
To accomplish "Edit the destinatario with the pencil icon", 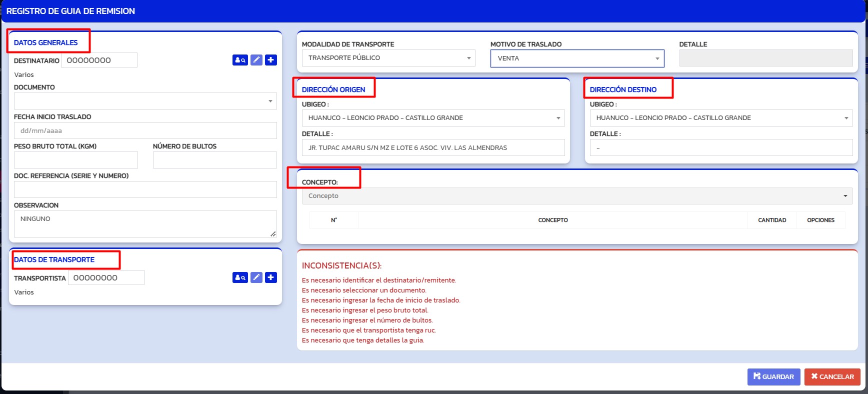I will coord(256,60).
